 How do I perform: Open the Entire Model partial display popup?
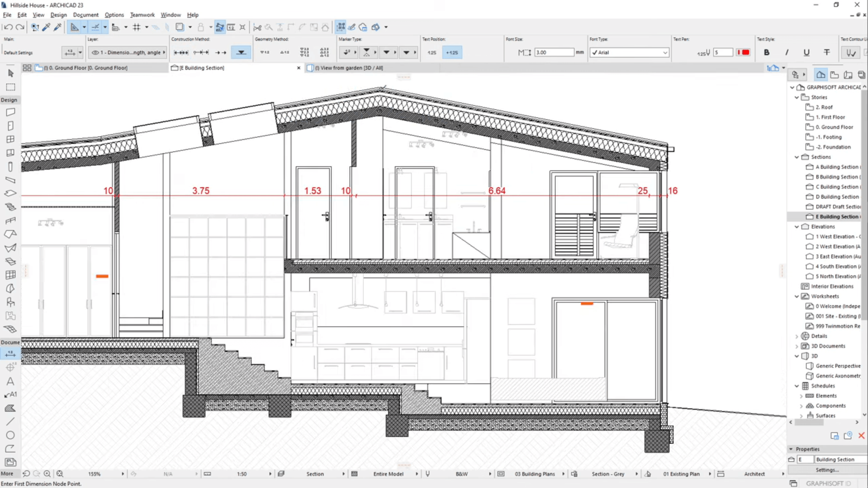point(388,474)
